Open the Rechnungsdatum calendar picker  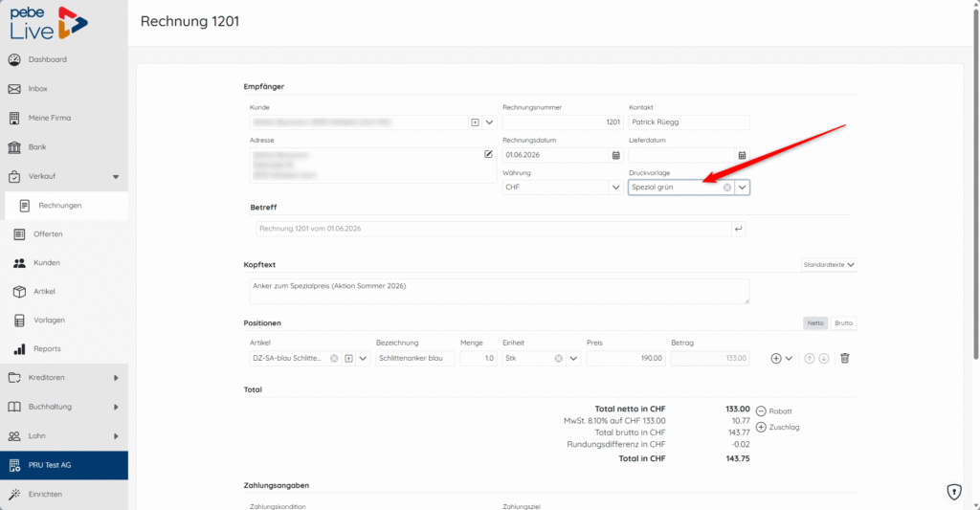pos(615,155)
